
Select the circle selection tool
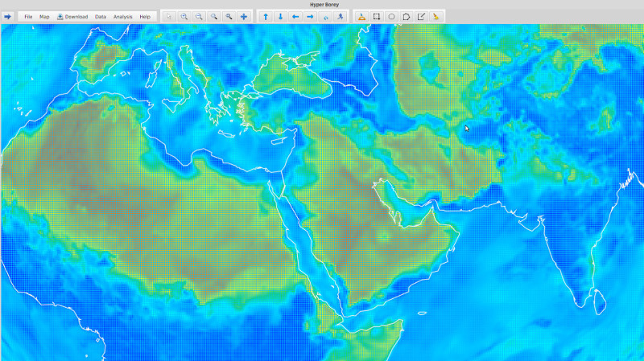pyautogui.click(x=391, y=17)
